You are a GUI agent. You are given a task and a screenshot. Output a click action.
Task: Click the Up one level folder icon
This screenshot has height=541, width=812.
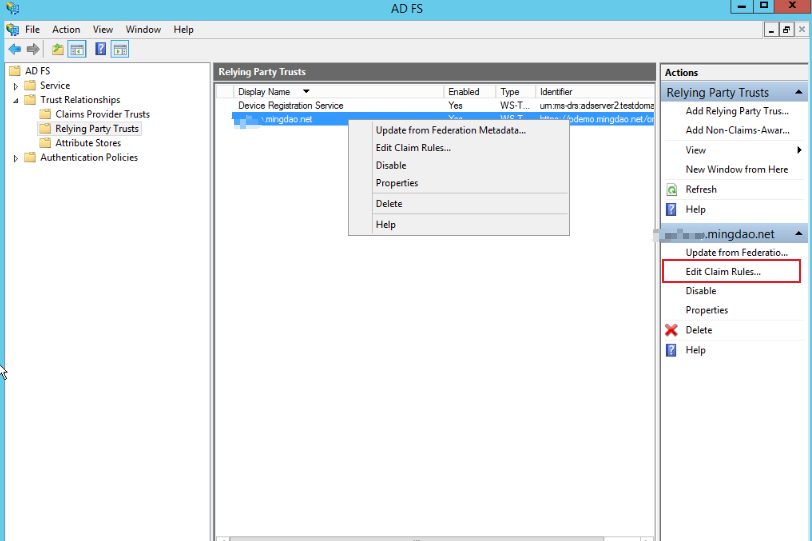[x=57, y=50]
